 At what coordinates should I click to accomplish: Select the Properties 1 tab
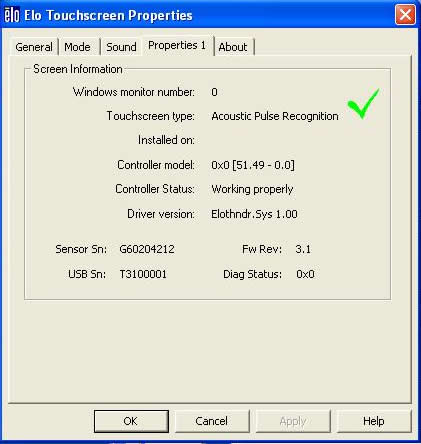pyautogui.click(x=177, y=45)
